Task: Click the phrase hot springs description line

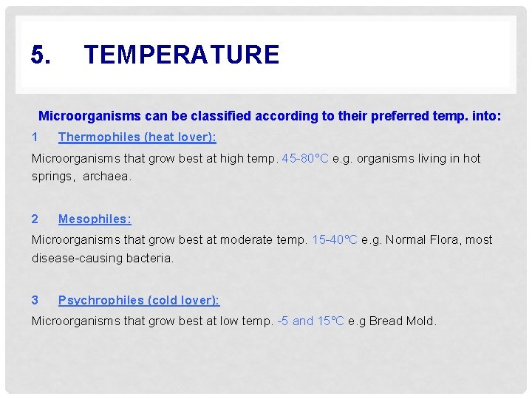Action: pos(256,168)
